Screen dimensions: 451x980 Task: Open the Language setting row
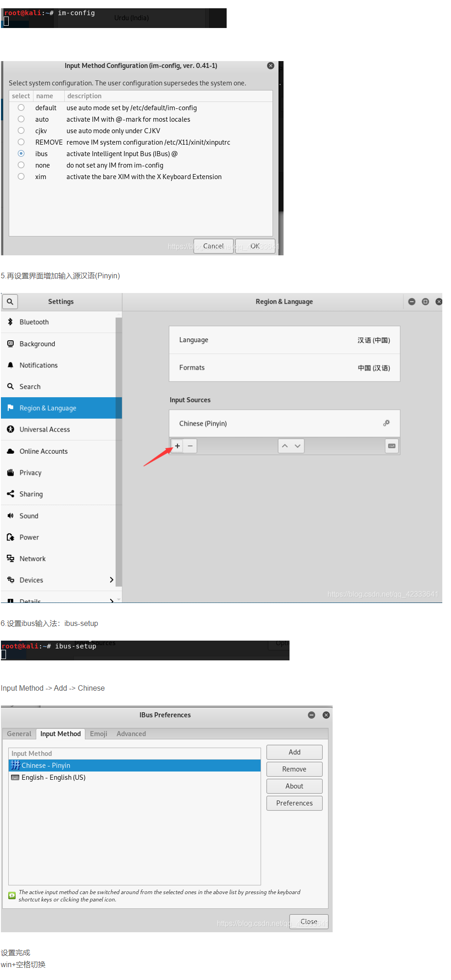(284, 340)
